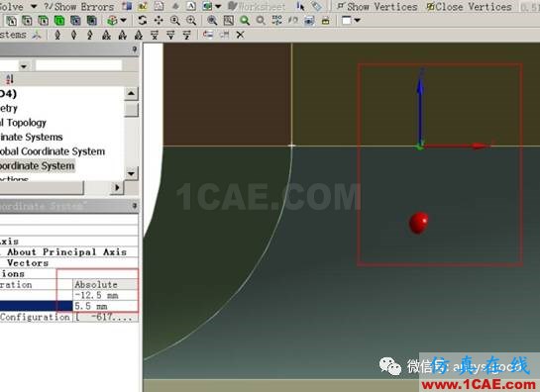
Task: Select Coordinate Systems tree node
Action: click(32, 137)
